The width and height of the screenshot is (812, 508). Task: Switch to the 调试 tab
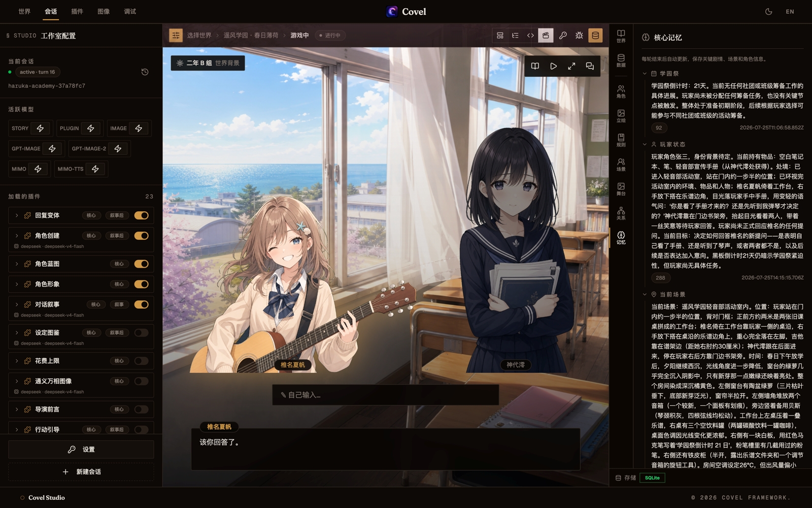[130, 12]
